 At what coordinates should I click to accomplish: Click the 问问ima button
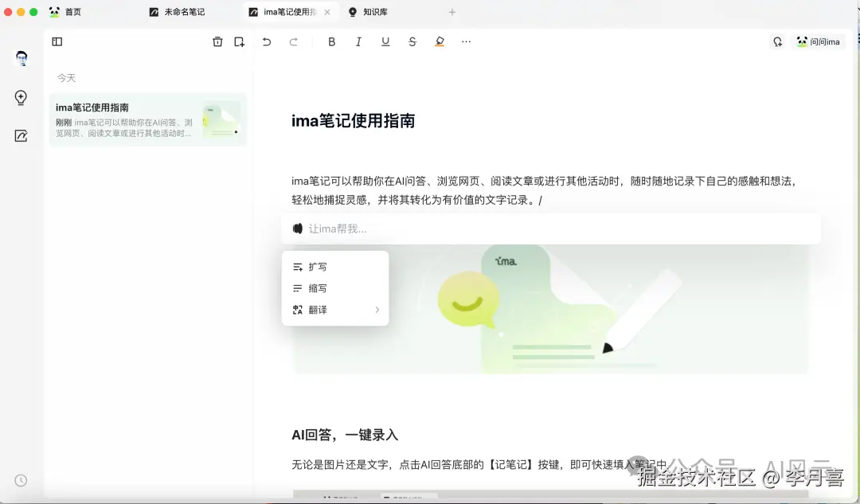pos(819,41)
